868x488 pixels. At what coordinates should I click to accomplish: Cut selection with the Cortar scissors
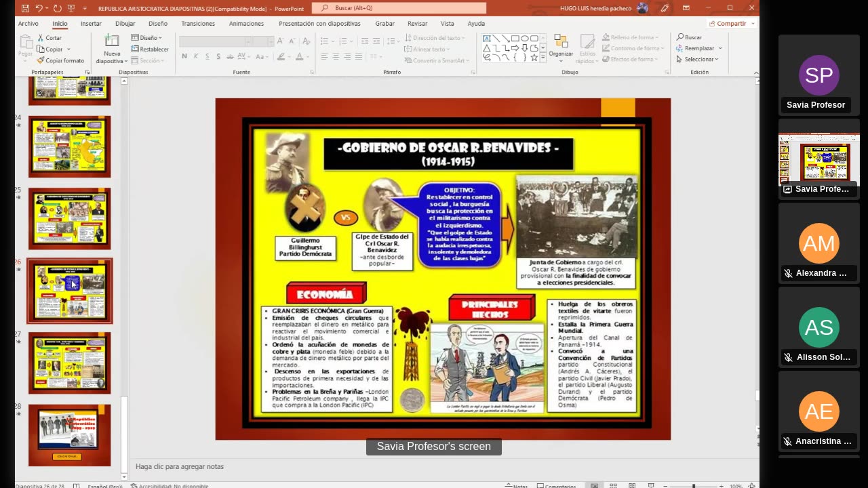tap(50, 38)
